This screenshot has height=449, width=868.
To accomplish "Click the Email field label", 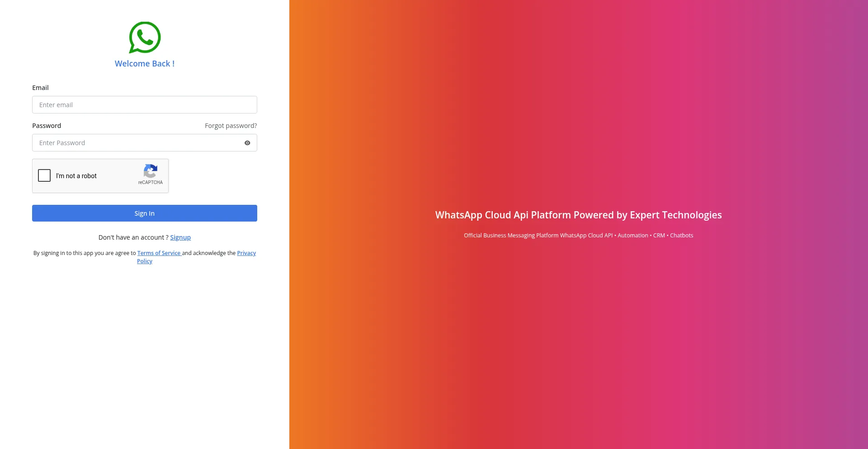I will click(x=40, y=88).
